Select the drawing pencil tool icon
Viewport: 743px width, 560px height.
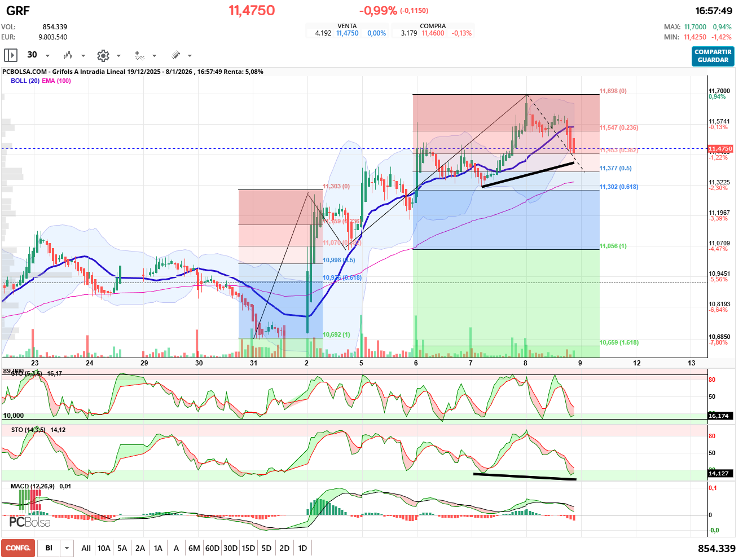coord(175,55)
